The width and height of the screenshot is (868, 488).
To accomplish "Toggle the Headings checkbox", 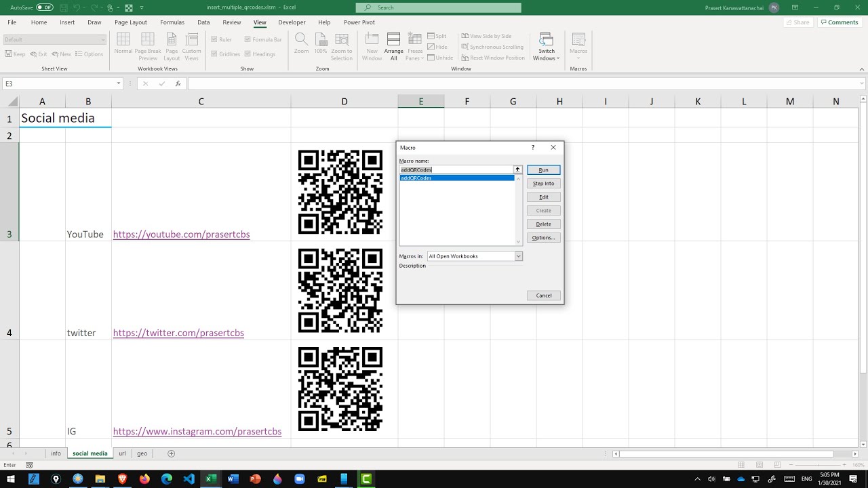I will (x=248, y=54).
